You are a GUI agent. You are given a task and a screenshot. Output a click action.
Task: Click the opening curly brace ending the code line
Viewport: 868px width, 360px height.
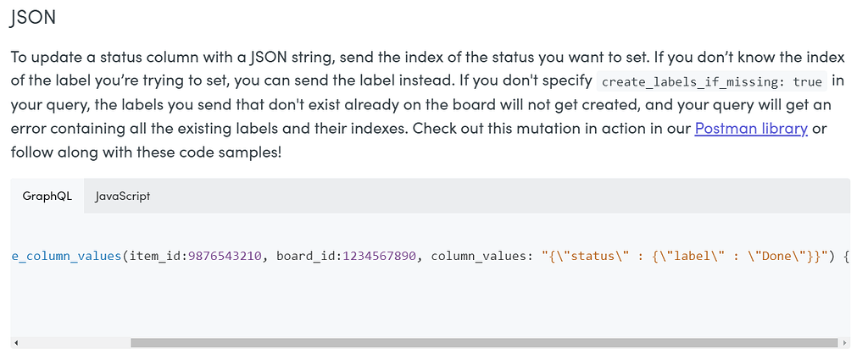tap(845, 256)
